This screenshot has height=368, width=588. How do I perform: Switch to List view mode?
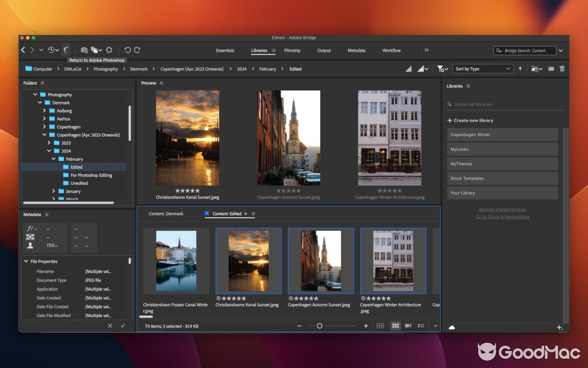pyautogui.click(x=421, y=326)
